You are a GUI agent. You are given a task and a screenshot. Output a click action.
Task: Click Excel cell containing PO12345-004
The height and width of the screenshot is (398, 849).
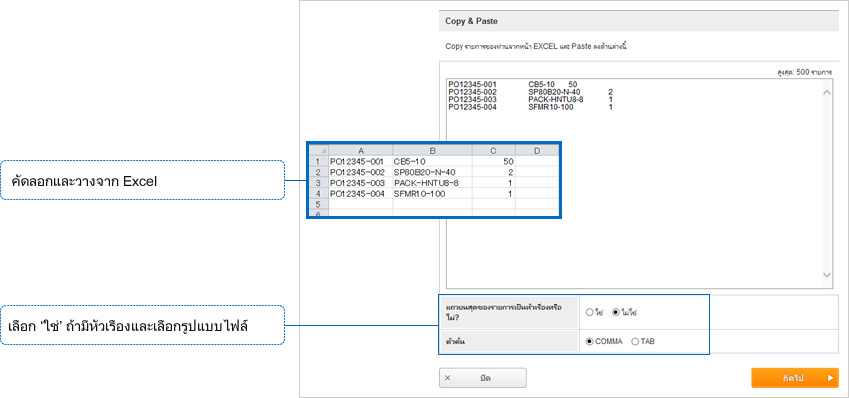click(x=361, y=193)
